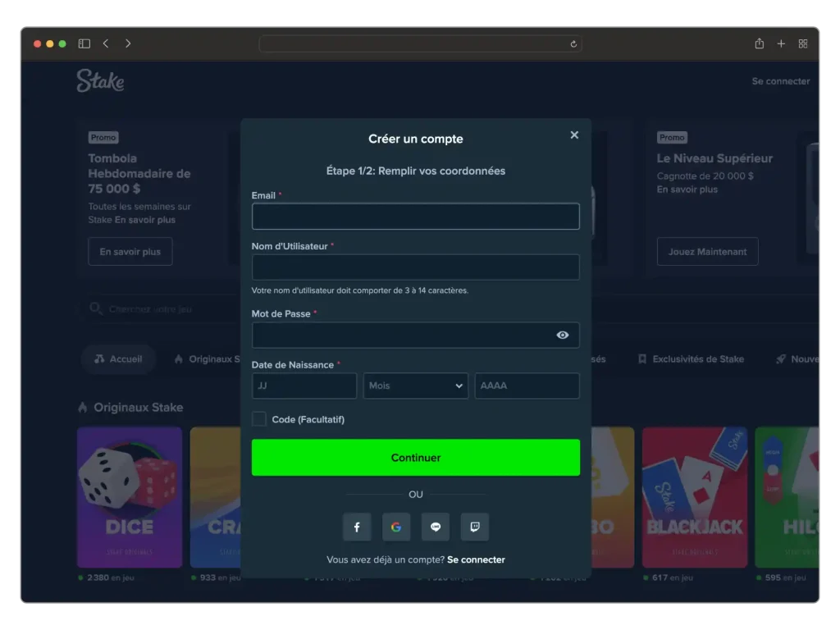The width and height of the screenshot is (840, 630).
Task: Open the Hilo game thumbnail
Action: 787,497
